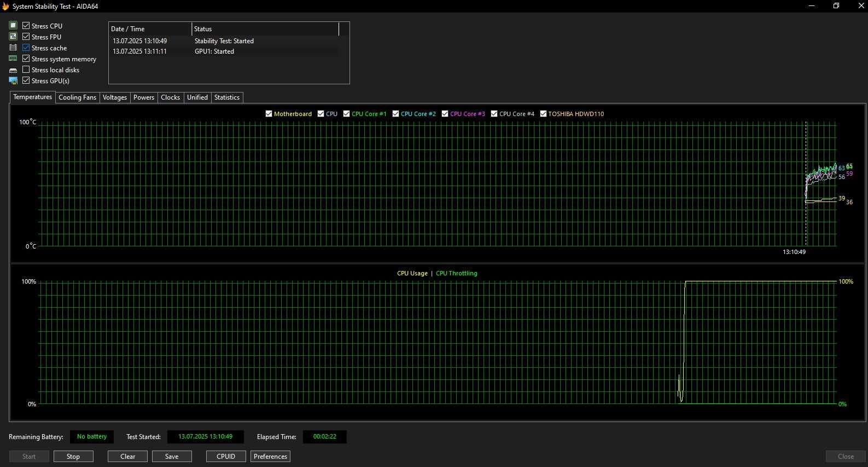Open the Powers tab
This screenshot has height=467, width=868.
pos(144,97)
